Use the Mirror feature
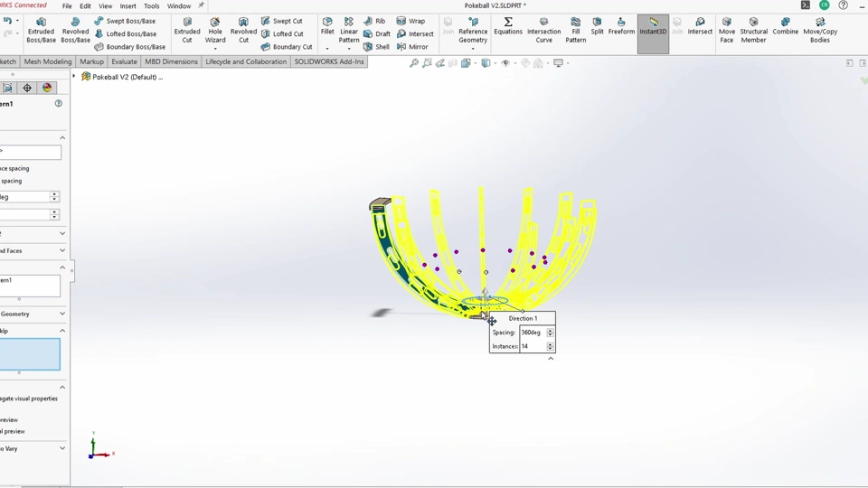868x488 pixels. click(412, 47)
